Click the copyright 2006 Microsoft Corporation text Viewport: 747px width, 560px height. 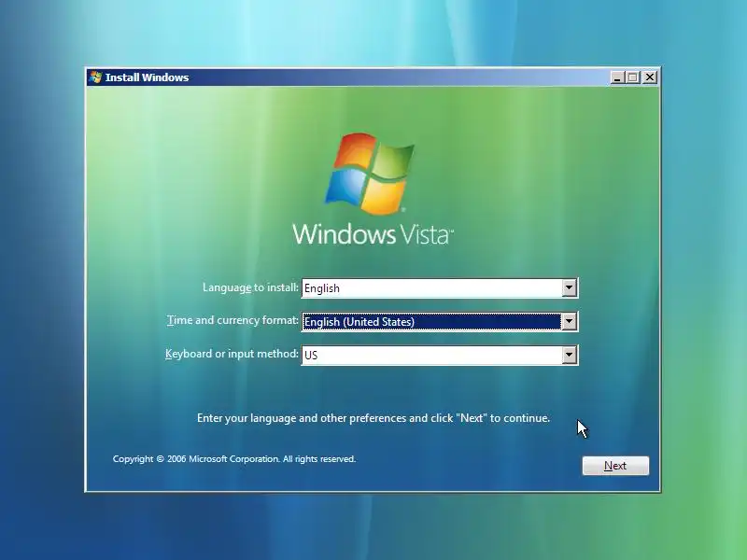click(234, 459)
